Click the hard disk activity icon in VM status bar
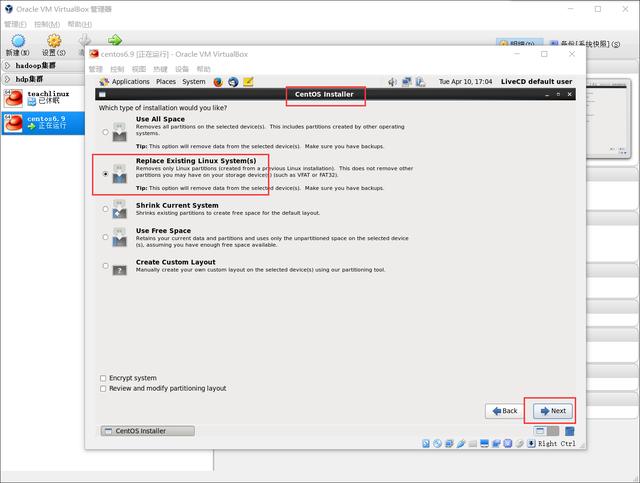 [426, 443]
